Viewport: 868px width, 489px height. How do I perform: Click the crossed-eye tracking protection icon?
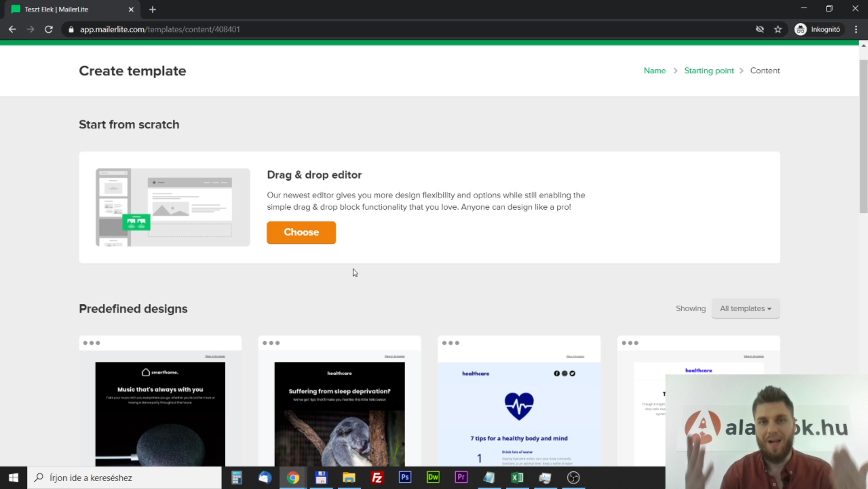760,29
